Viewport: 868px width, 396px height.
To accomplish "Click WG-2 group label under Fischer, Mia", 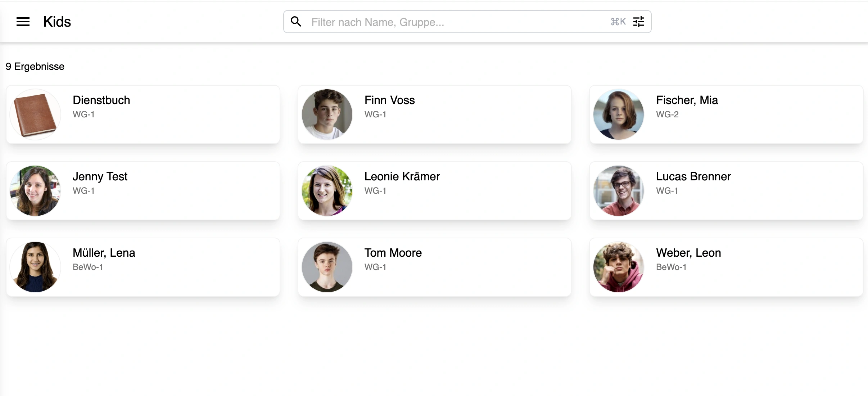I will (x=667, y=114).
